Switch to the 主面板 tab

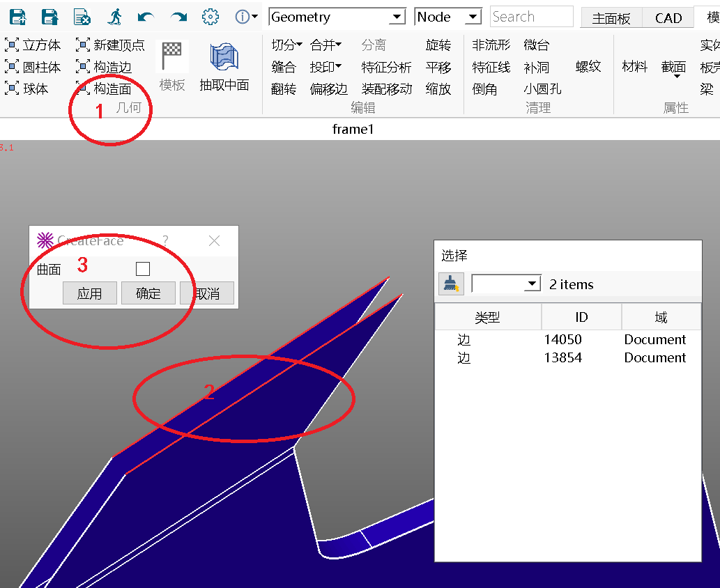(x=611, y=18)
